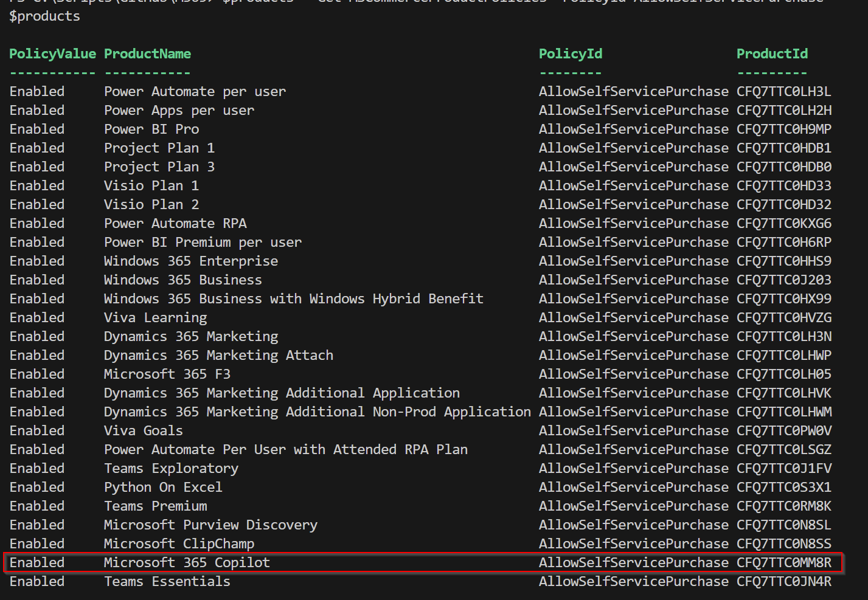This screenshot has height=600, width=868.
Task: Click the PolicyId column header
Action: 570,54
